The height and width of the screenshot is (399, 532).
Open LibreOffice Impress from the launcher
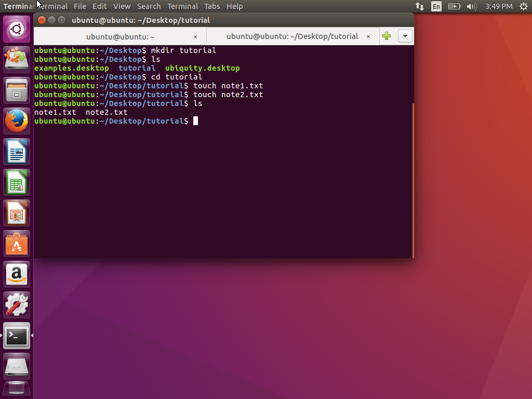click(16, 212)
